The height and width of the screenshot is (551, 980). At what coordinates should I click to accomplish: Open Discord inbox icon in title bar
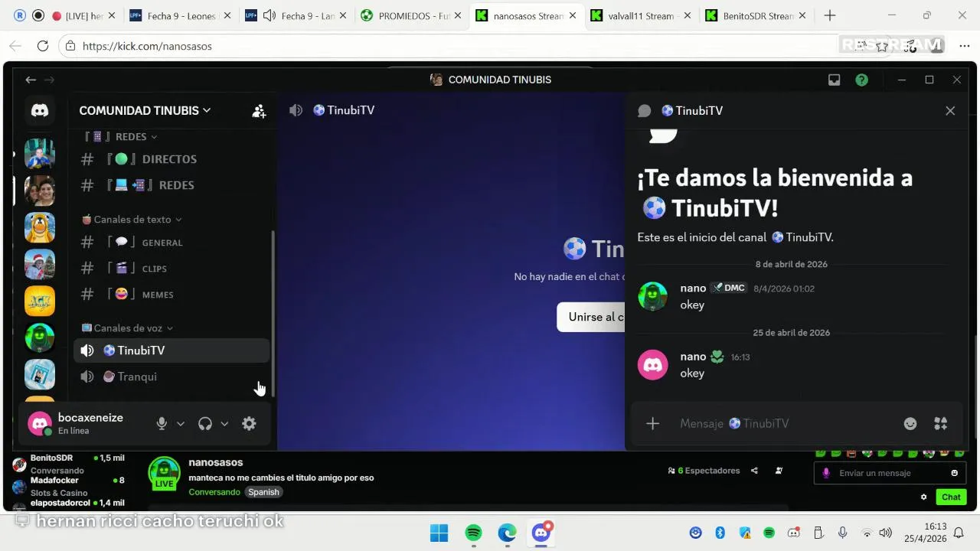click(x=835, y=80)
